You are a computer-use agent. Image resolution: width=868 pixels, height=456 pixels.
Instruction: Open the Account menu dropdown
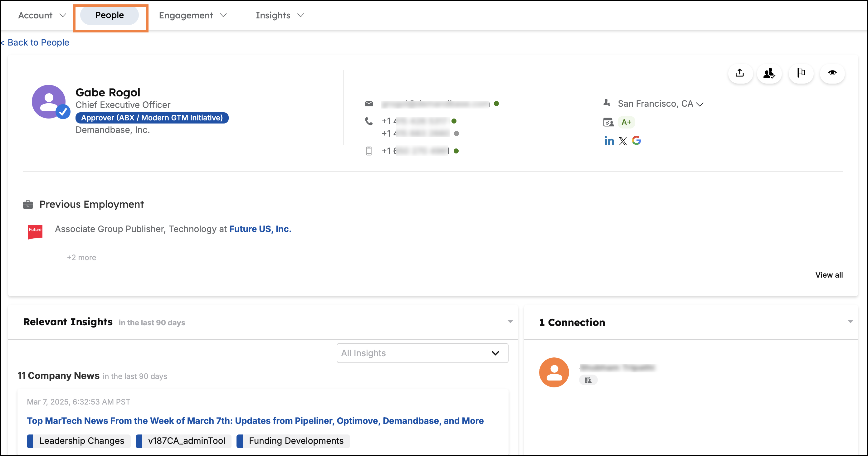coord(42,16)
